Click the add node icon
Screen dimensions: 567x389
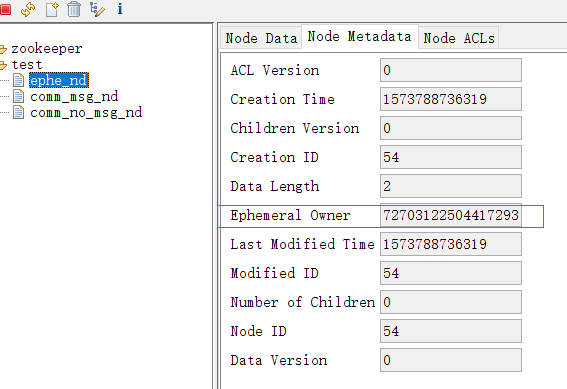[52, 9]
